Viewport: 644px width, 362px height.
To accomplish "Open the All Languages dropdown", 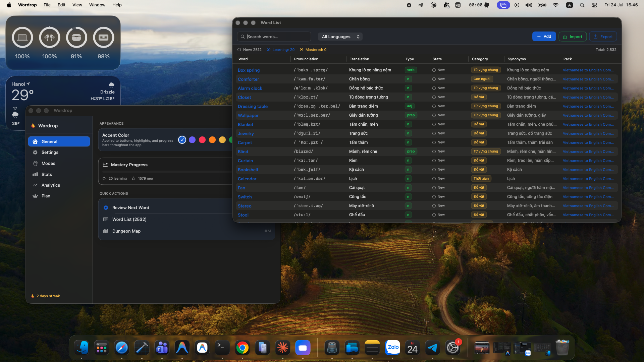I will click(340, 37).
